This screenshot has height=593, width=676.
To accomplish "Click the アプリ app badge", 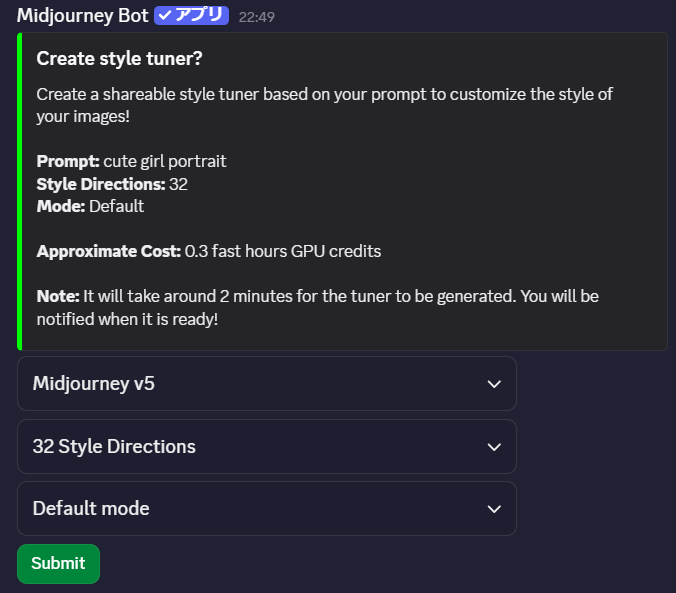I will tap(198, 16).
